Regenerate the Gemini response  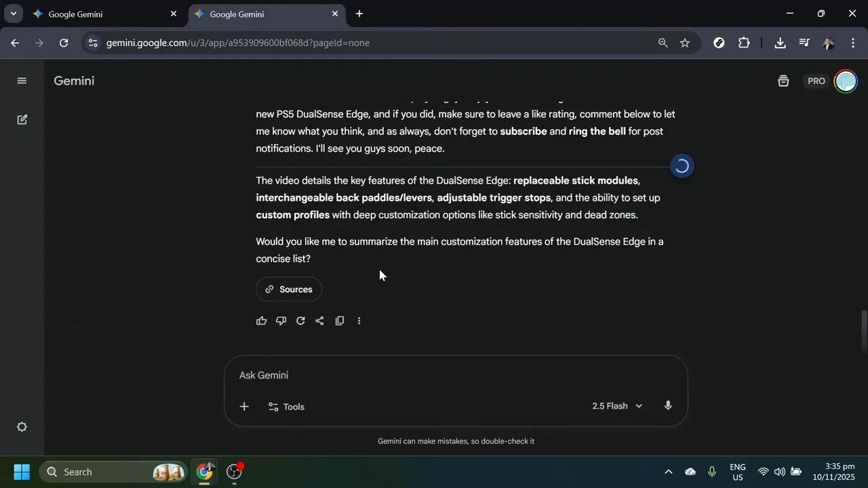tap(300, 321)
